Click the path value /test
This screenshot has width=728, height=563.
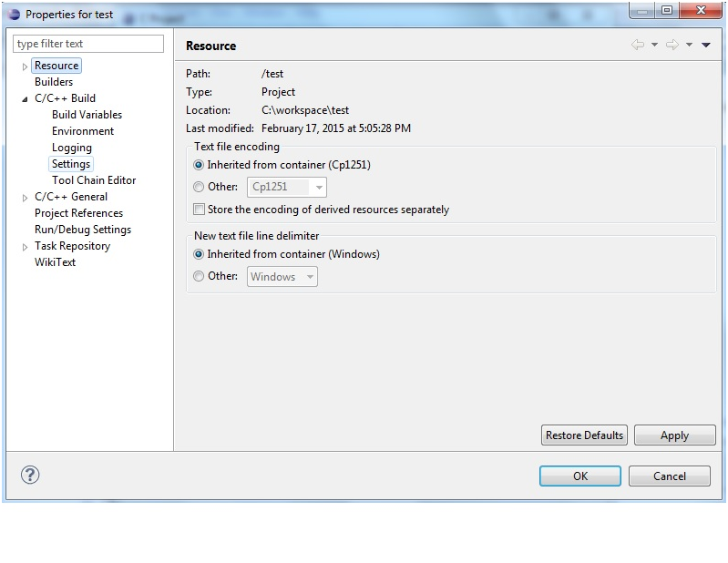click(x=272, y=74)
